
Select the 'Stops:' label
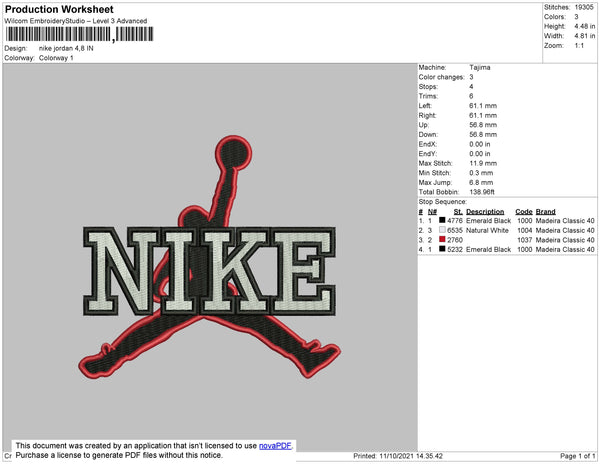point(428,86)
